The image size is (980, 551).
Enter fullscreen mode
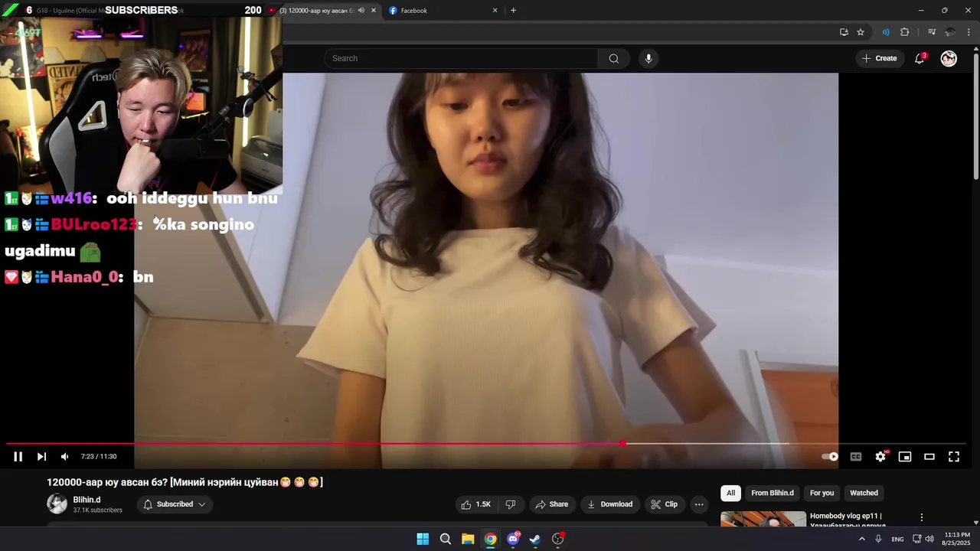coord(954,457)
